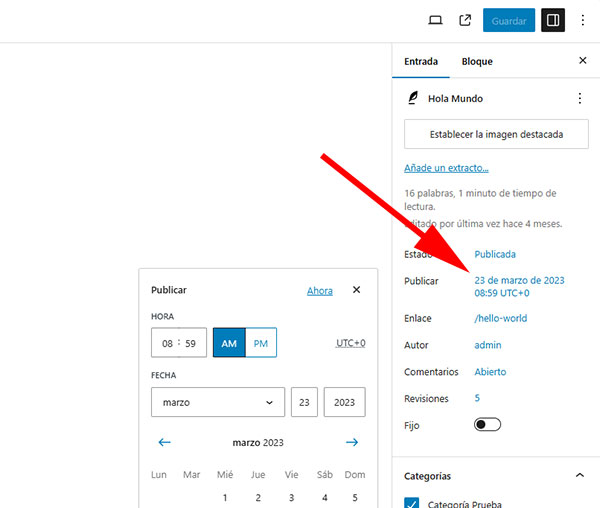Open the 5 revisions
The height and width of the screenshot is (508, 600).
(x=477, y=398)
